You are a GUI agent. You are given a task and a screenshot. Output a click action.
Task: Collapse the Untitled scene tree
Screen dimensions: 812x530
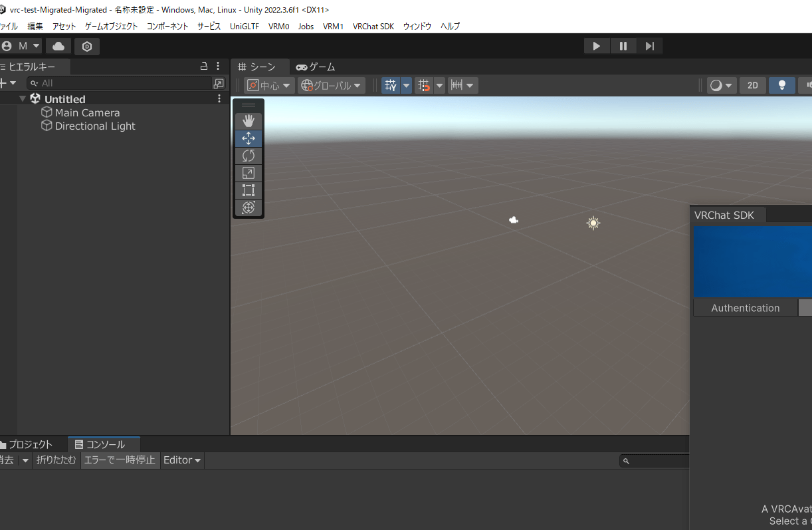[x=23, y=99]
